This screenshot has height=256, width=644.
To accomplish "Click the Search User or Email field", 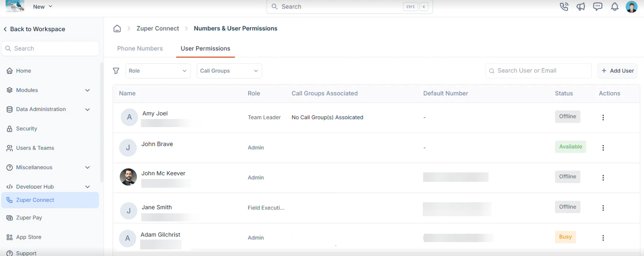I will pos(538,71).
